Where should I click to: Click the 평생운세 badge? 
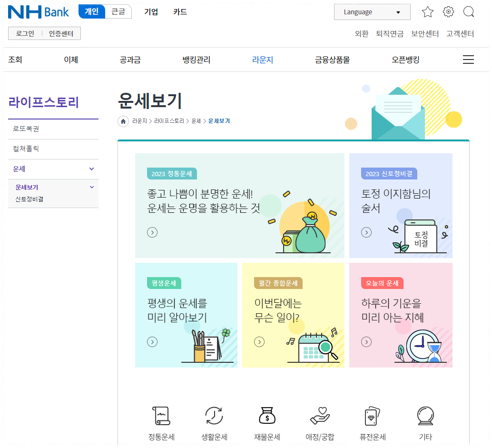[x=164, y=283]
